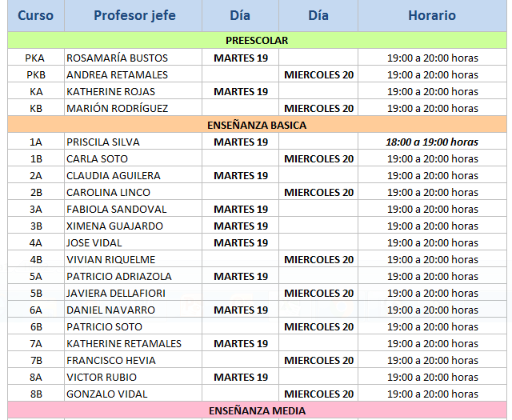Click the 'Horario' column header
The image size is (512, 420).
pyautogui.click(x=432, y=16)
